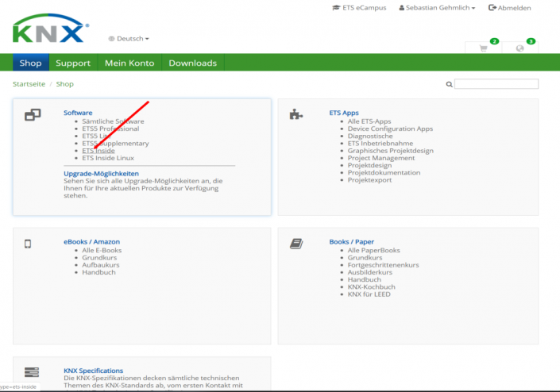Image resolution: width=560 pixels, height=392 pixels.
Task: Click the search magnifier icon
Action: pos(449,84)
